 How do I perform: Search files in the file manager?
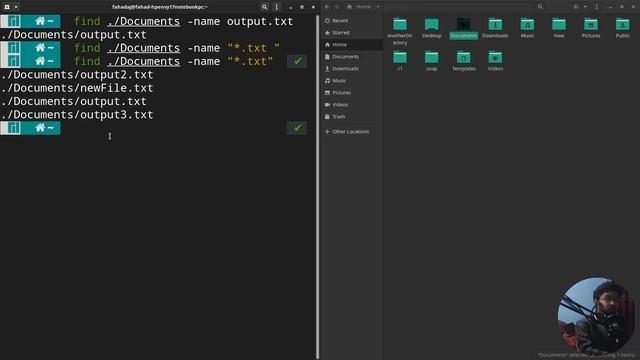pyautogui.click(x=540, y=7)
